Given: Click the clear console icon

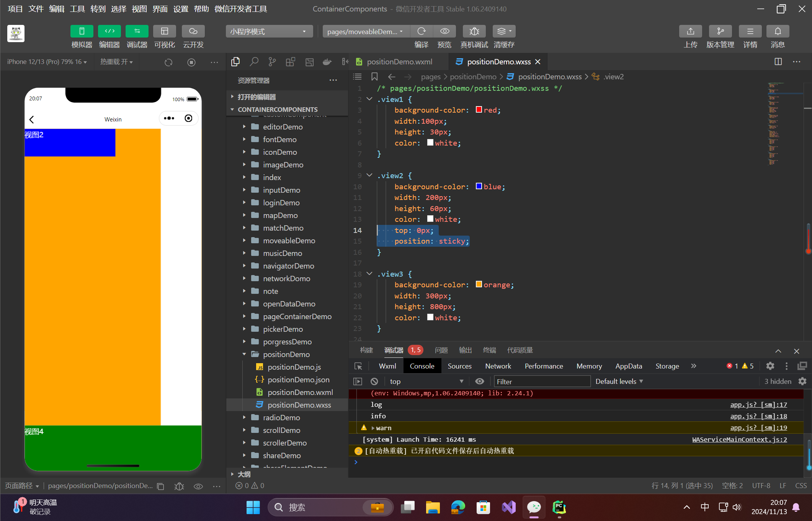Looking at the screenshot, I should [374, 382].
